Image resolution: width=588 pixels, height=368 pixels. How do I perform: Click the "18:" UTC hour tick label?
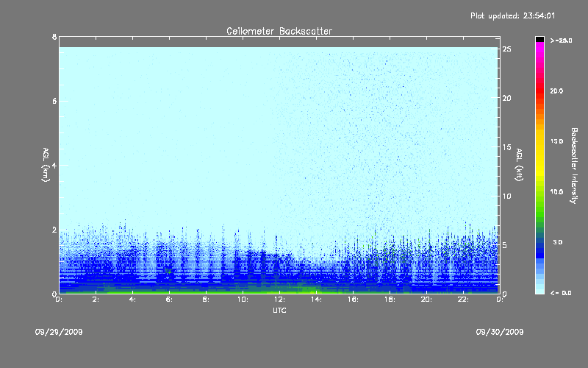tap(390, 300)
